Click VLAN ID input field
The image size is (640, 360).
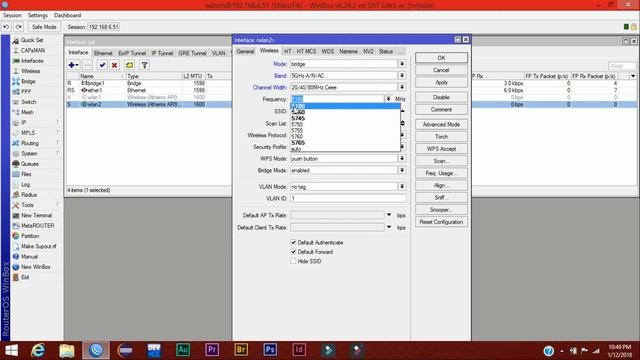tap(348, 198)
